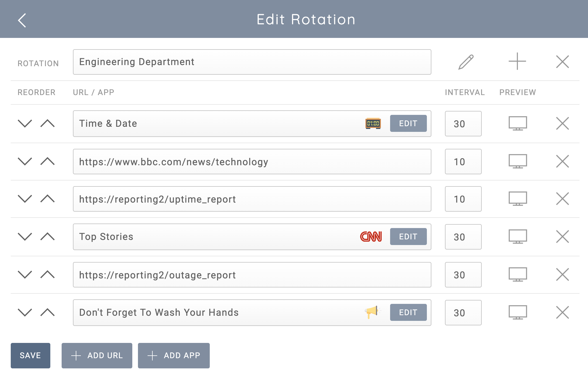
Task: Preview the outage_report URL
Action: click(x=518, y=274)
